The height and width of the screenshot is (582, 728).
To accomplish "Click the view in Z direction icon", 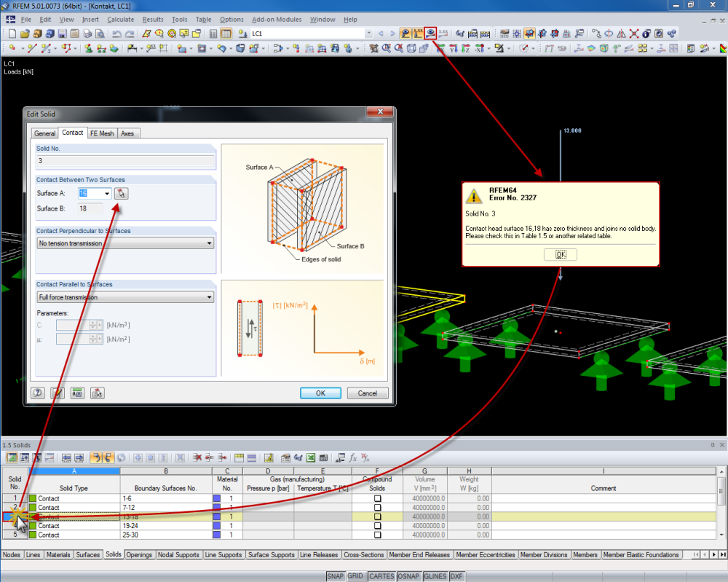I will pos(466,48).
